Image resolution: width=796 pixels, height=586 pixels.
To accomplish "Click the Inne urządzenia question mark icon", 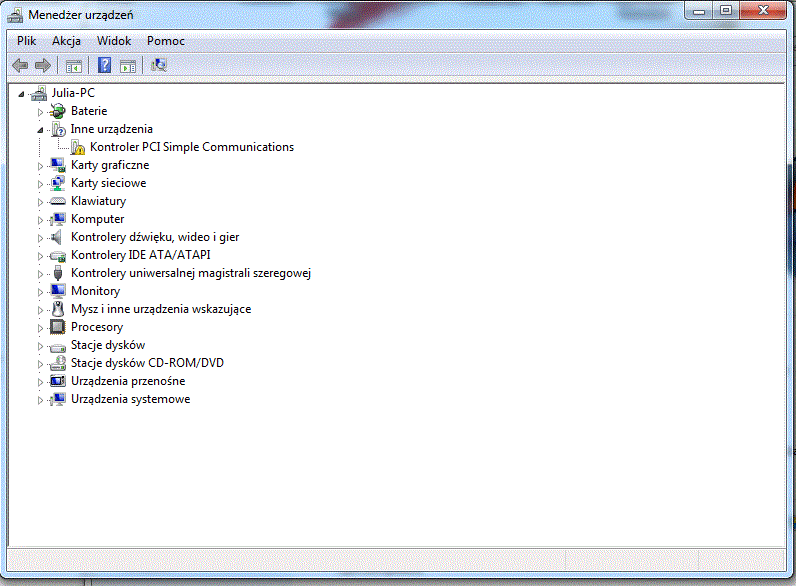I will (58, 129).
